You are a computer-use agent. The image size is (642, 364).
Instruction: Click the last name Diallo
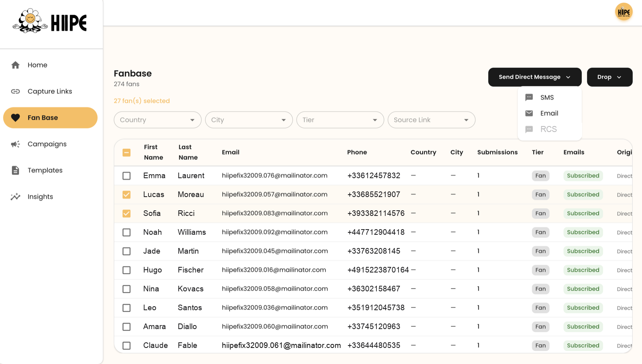tap(187, 326)
